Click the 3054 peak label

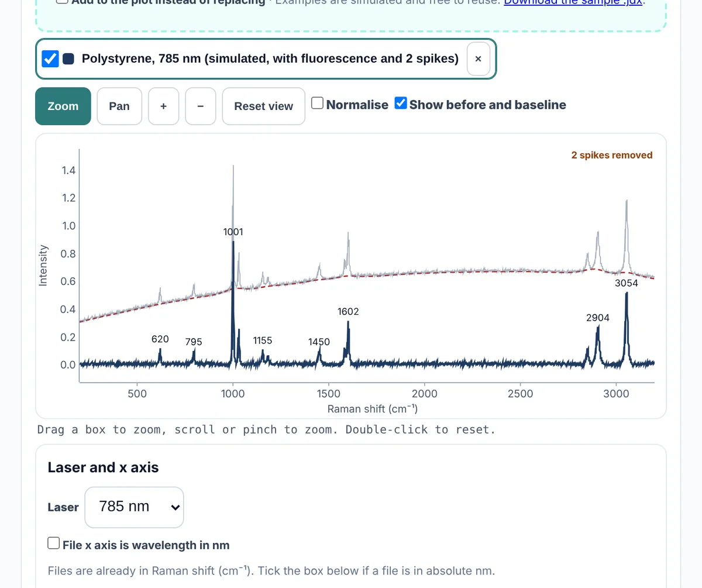[627, 283]
